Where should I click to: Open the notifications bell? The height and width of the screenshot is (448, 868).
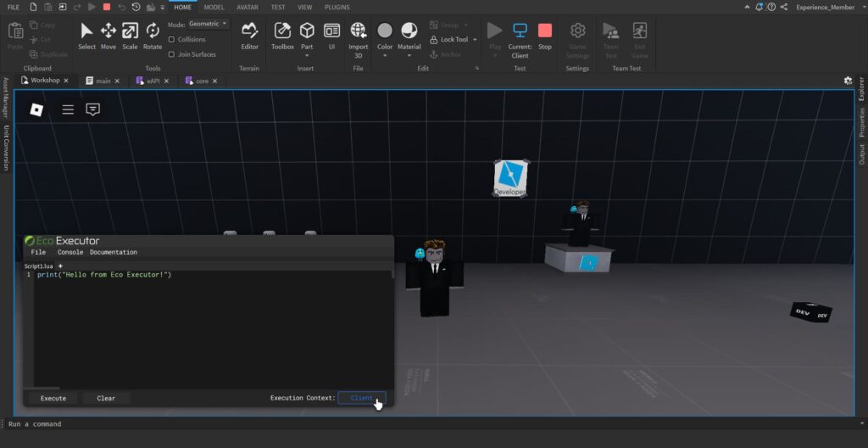point(759,7)
